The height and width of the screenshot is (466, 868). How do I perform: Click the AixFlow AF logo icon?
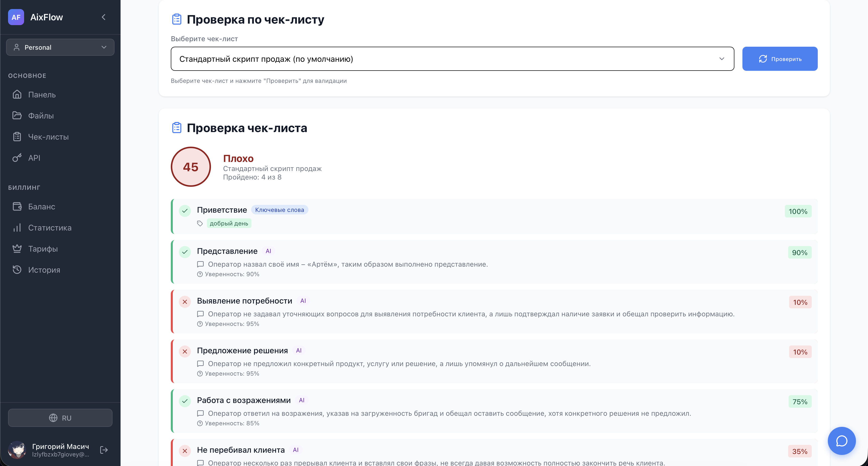coord(16,17)
